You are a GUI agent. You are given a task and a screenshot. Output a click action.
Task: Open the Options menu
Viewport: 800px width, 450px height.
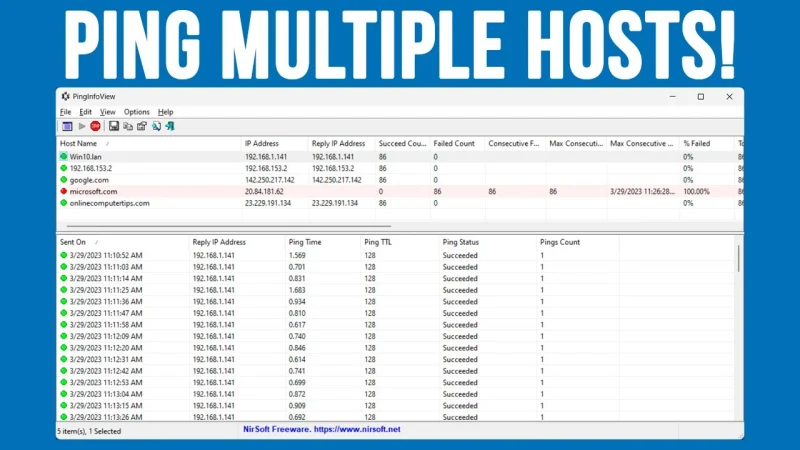pos(136,112)
